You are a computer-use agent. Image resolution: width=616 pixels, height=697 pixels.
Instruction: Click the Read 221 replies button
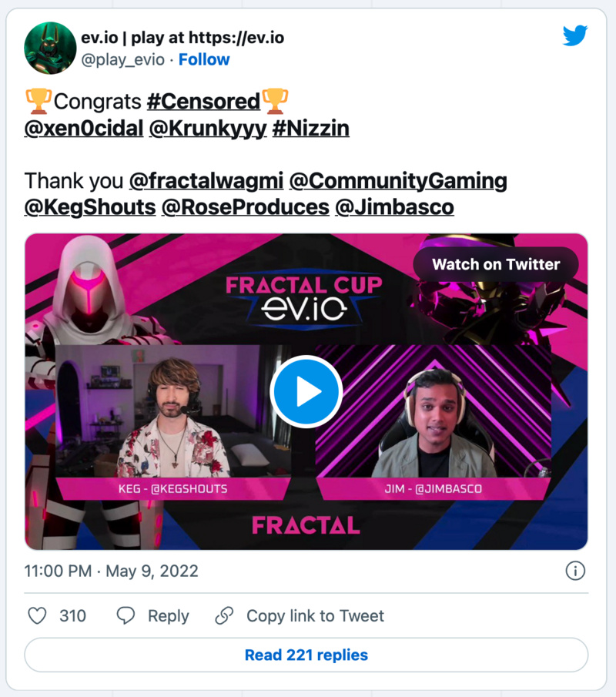(x=306, y=655)
